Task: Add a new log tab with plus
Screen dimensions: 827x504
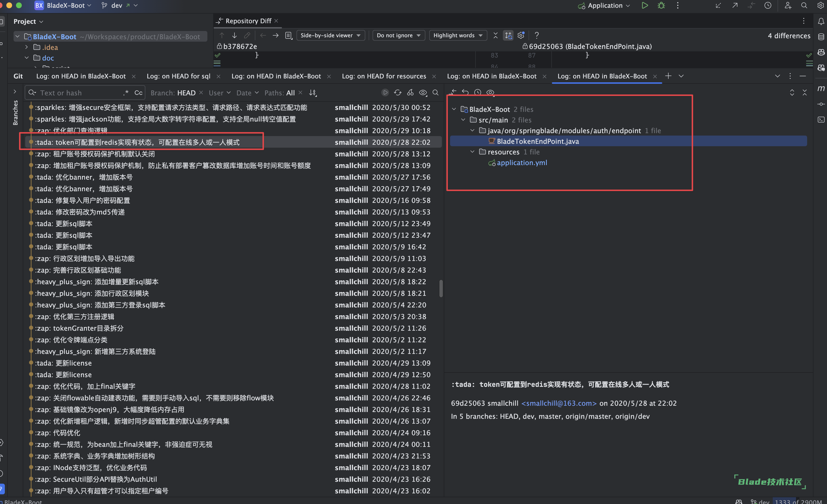Action: coord(668,76)
